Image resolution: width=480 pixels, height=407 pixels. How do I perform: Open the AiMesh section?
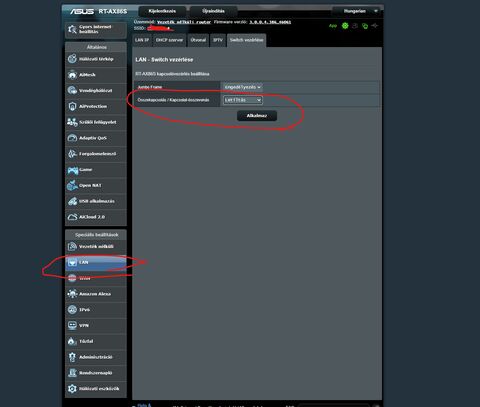(x=96, y=75)
